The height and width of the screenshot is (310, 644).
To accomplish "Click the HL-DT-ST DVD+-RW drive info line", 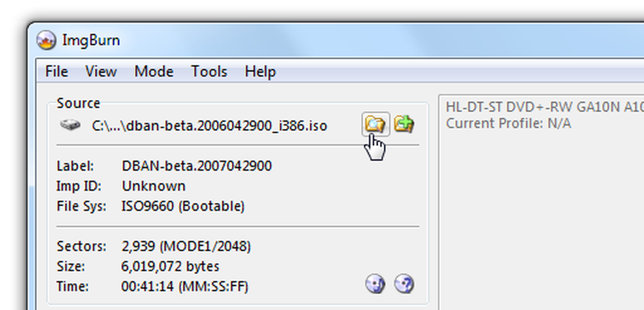I will (545, 107).
